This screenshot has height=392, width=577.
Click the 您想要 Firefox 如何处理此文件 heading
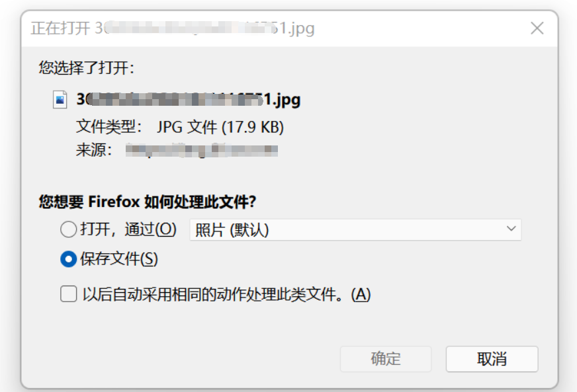(x=148, y=202)
